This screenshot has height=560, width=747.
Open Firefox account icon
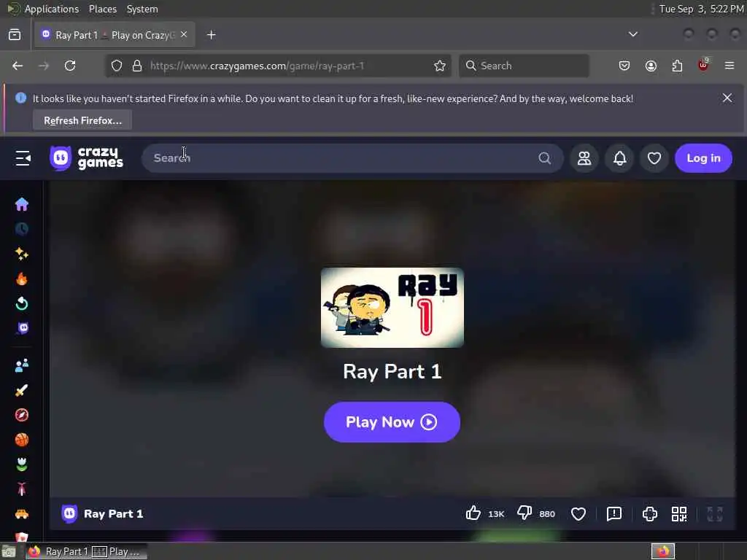(x=651, y=66)
